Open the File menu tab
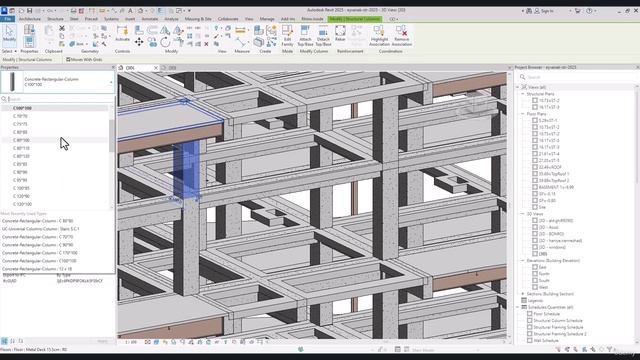Viewport: 640px width, 360px height. point(7,19)
